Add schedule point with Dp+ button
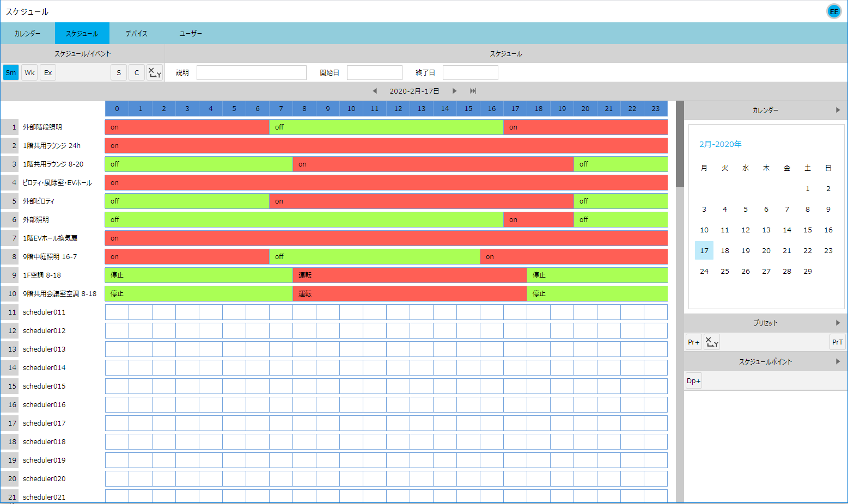The image size is (848, 504). click(x=693, y=380)
